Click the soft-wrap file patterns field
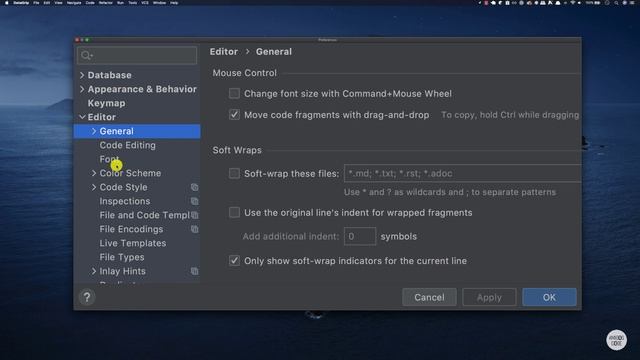This screenshot has height=360, width=640. coord(463,173)
